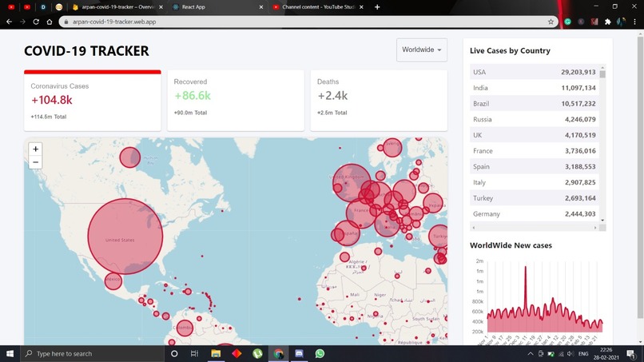
Task: Open the clock and date in taskbar
Action: point(606,353)
